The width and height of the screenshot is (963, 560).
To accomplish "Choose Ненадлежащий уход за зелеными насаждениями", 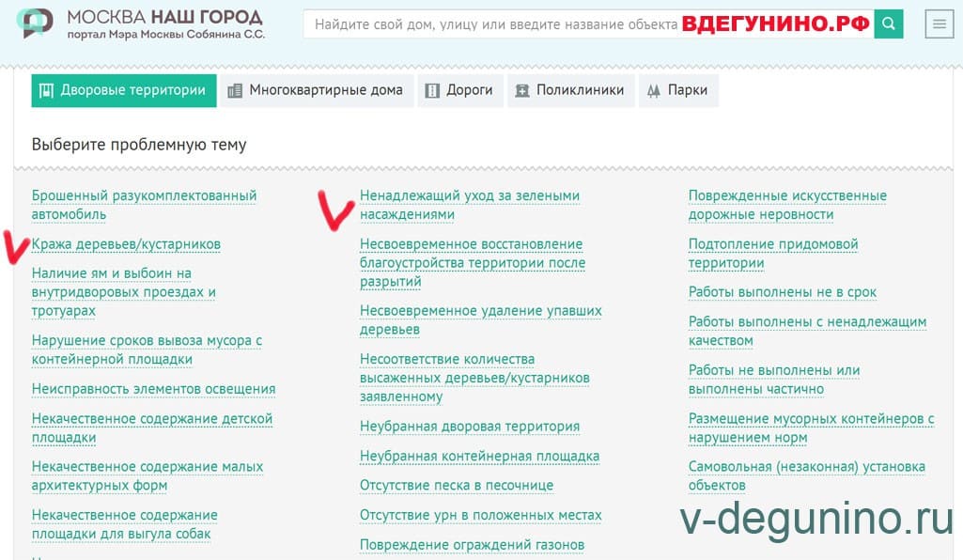I will 469,205.
